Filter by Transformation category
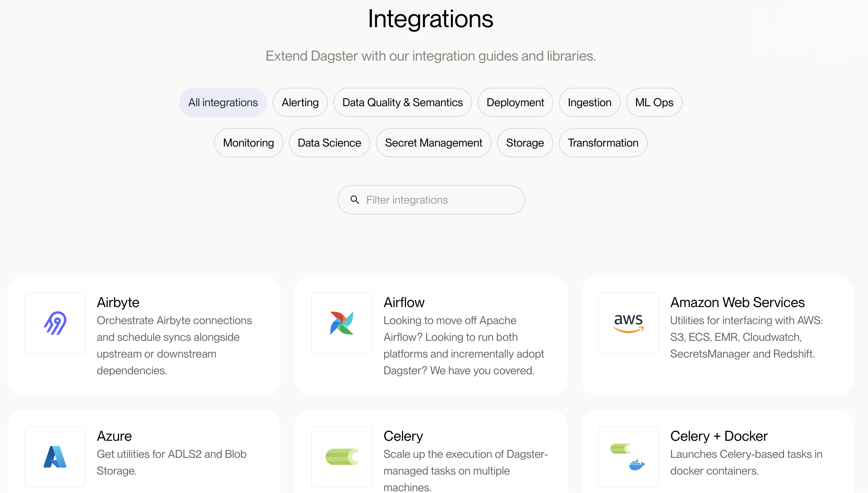The height and width of the screenshot is (493, 868). 603,143
